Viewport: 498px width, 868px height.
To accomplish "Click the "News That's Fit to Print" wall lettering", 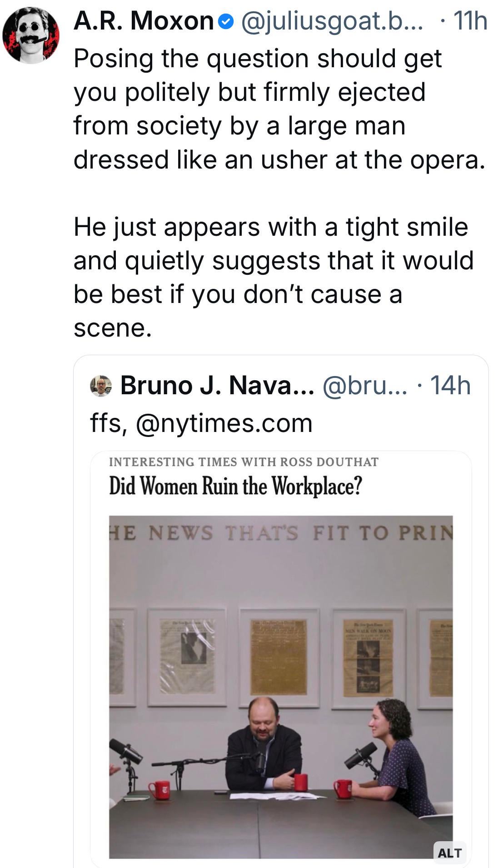I will coord(281,532).
